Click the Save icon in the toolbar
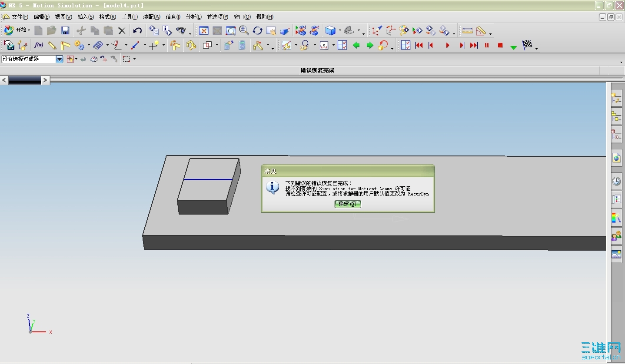This screenshot has width=625, height=364. pos(65,30)
